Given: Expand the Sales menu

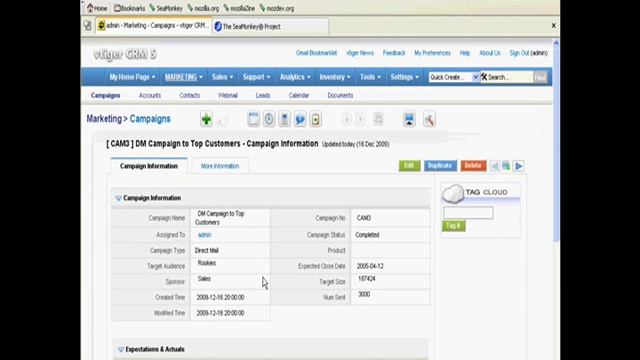Looking at the screenshot, I should click(x=222, y=77).
